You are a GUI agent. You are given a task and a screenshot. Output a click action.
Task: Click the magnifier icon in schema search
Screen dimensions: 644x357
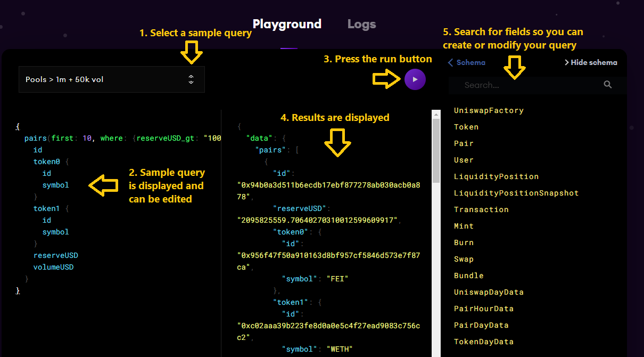click(x=608, y=85)
